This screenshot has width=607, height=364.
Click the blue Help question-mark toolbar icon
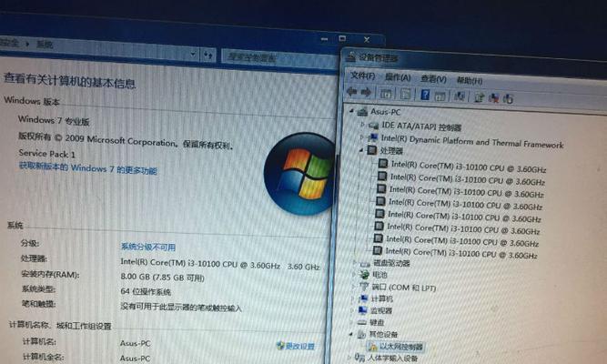425,95
